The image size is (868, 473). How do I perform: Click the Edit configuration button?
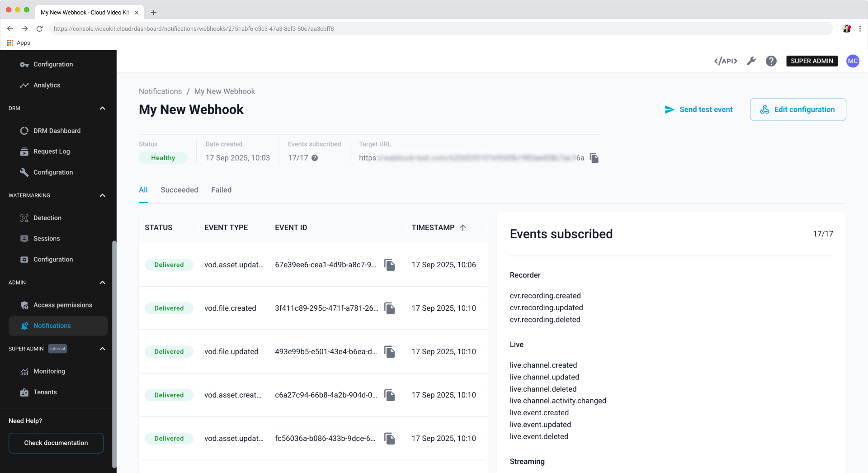click(797, 109)
